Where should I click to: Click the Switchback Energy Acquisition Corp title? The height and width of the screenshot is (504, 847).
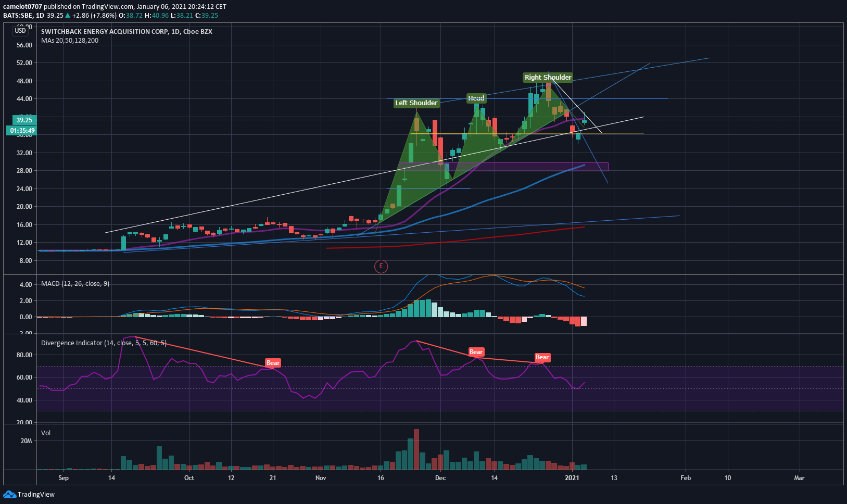(127, 31)
